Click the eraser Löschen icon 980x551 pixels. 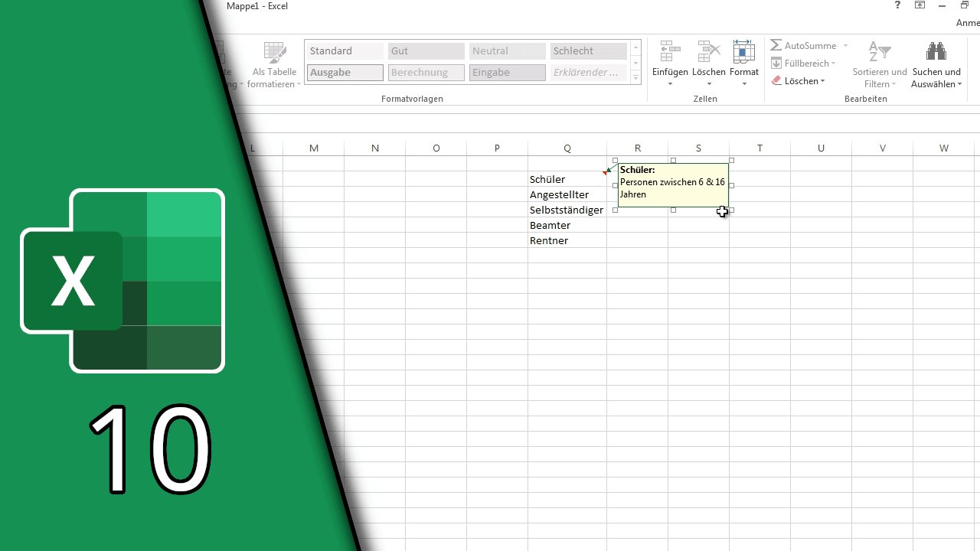tap(776, 81)
